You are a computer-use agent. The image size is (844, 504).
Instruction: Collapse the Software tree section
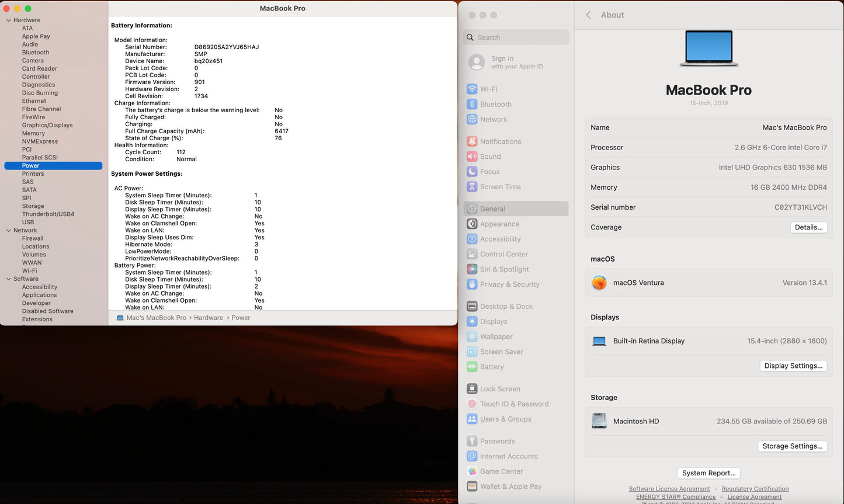click(x=9, y=279)
